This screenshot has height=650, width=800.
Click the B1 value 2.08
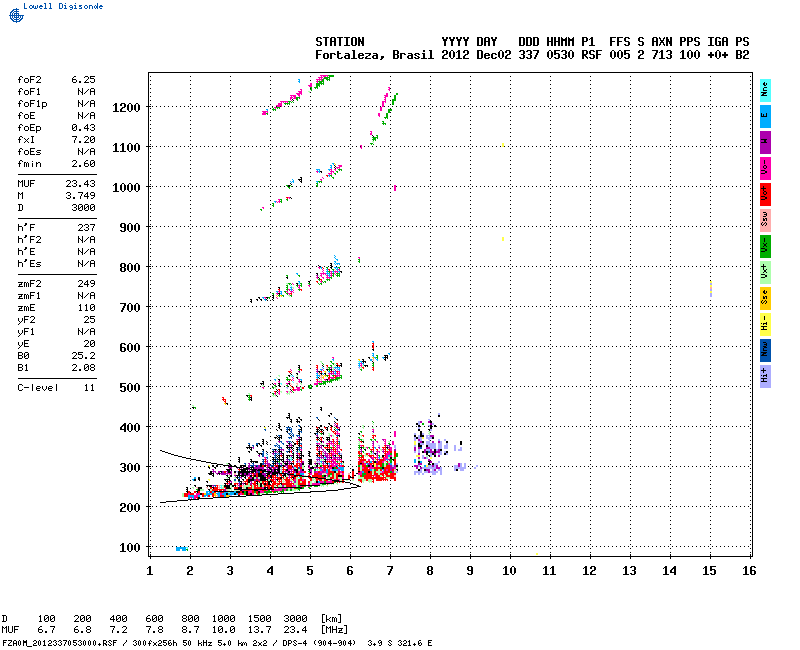[83, 368]
